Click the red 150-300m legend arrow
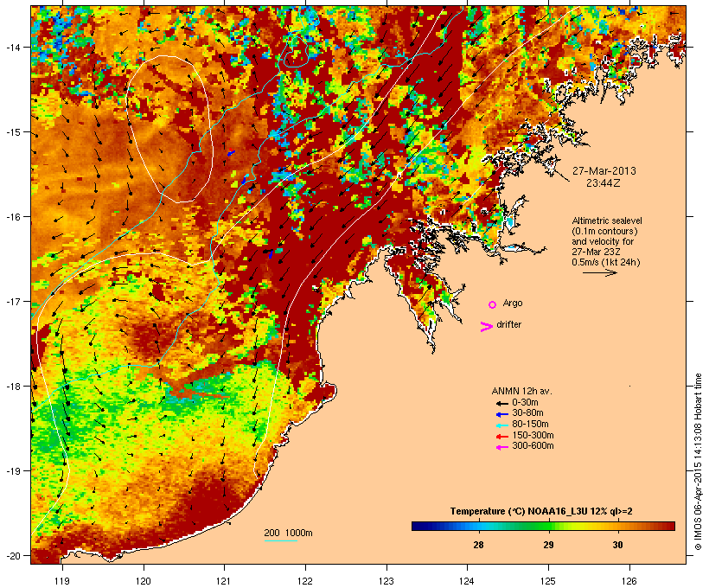 click(501, 437)
